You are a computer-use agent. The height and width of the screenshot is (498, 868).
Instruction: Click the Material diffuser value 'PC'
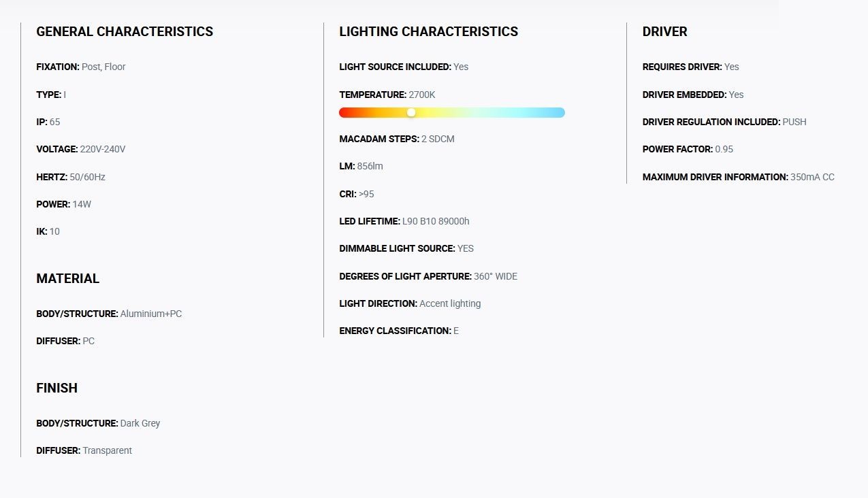(89, 341)
